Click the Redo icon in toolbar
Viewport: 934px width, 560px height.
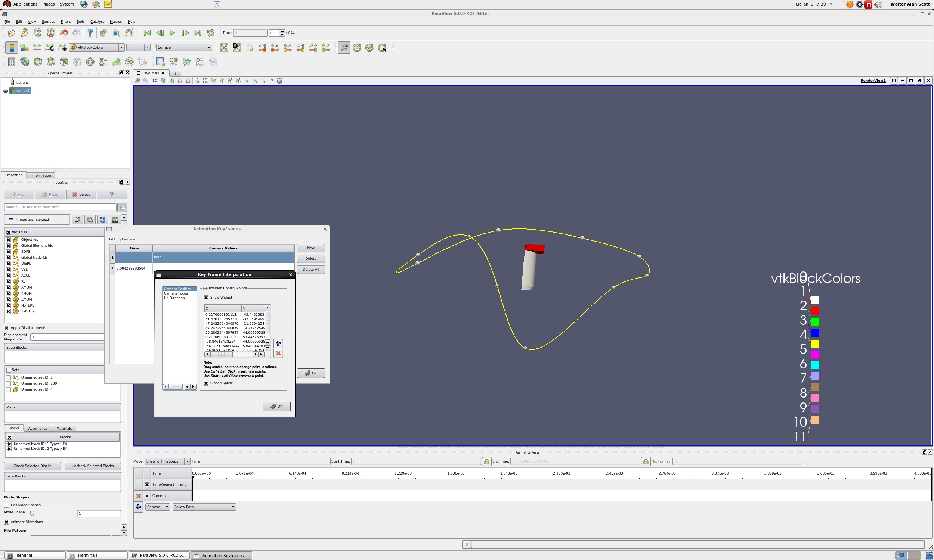[76, 33]
